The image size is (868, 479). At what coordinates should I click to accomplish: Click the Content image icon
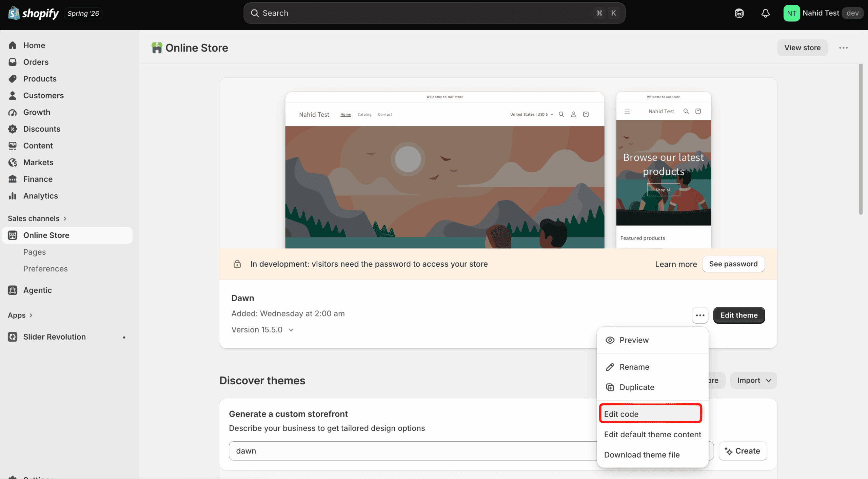tap(13, 146)
